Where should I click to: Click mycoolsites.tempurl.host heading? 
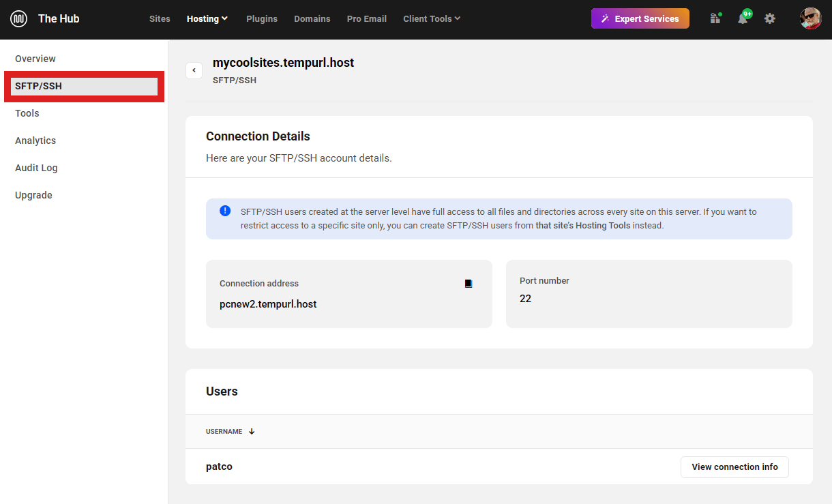(x=283, y=63)
